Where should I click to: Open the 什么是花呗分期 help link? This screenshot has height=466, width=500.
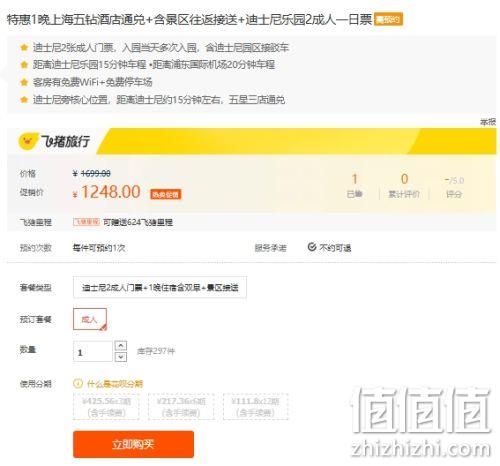tap(114, 384)
